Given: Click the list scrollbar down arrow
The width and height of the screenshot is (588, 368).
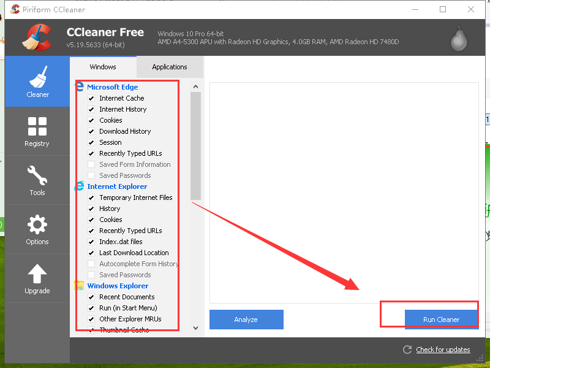Looking at the screenshot, I should click(x=196, y=328).
